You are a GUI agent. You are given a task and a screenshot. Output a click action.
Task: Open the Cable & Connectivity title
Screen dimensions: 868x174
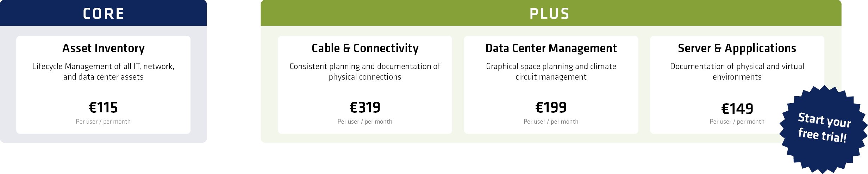tap(365, 48)
